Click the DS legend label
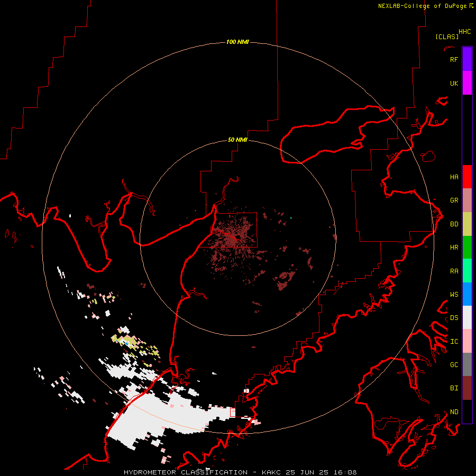The image size is (476, 476). click(454, 318)
